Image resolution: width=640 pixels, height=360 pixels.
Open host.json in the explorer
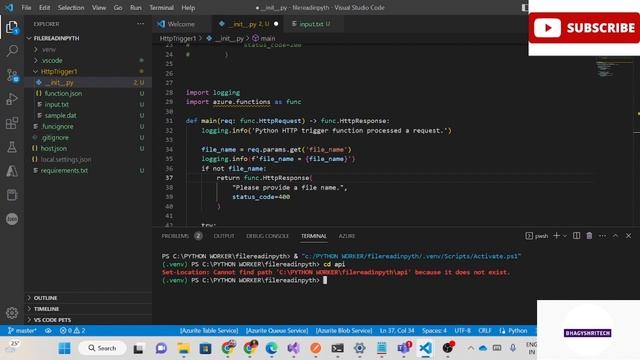pyautogui.click(x=54, y=149)
